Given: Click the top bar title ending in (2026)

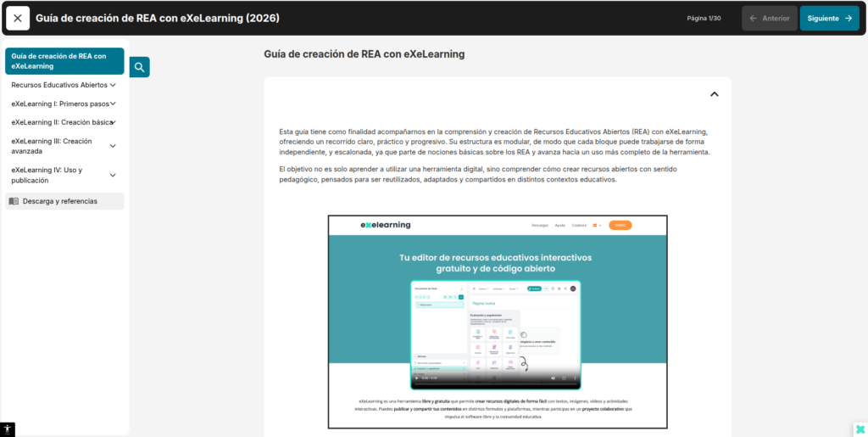Looking at the screenshot, I should pos(158,19).
